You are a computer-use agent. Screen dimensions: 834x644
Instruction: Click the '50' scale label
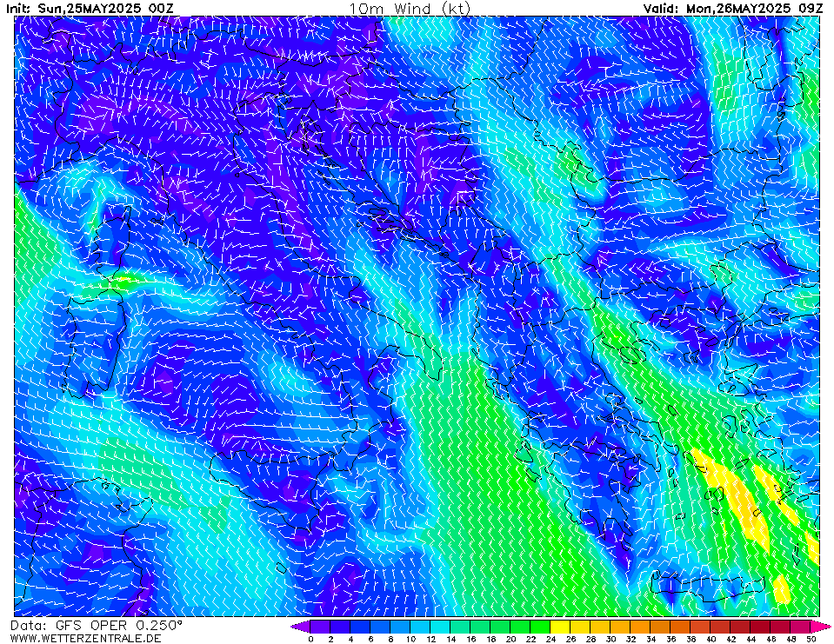point(811,639)
